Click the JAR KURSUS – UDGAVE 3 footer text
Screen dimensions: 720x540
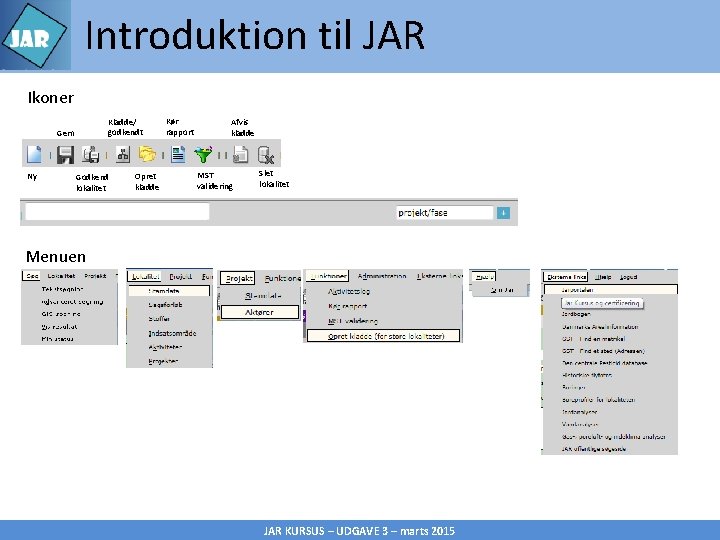coord(359,531)
